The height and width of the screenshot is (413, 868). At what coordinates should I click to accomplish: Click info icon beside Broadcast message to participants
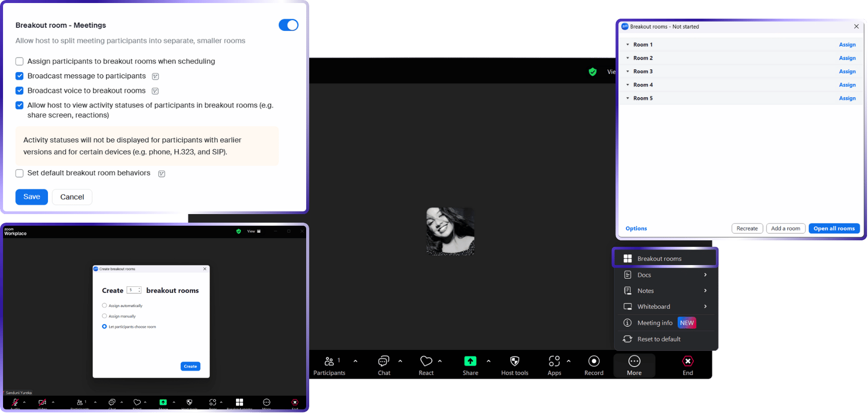coord(156,76)
